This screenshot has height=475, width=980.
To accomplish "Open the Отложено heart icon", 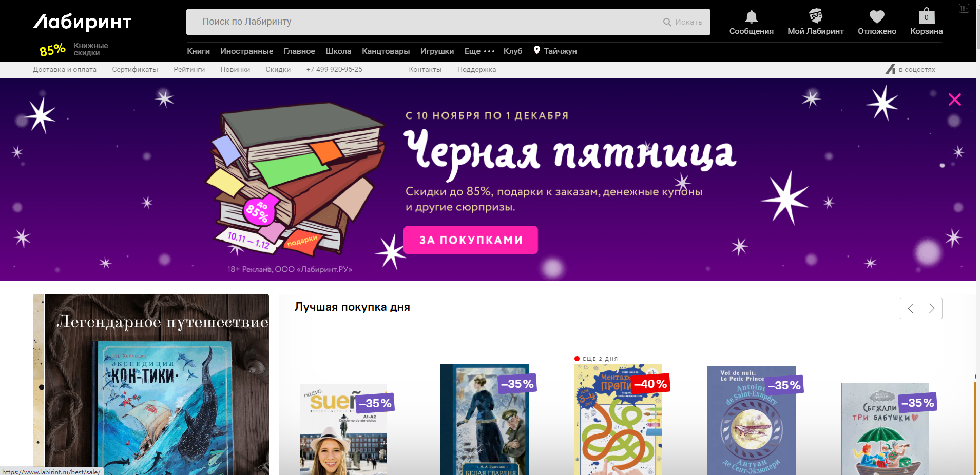I will pyautogui.click(x=877, y=17).
